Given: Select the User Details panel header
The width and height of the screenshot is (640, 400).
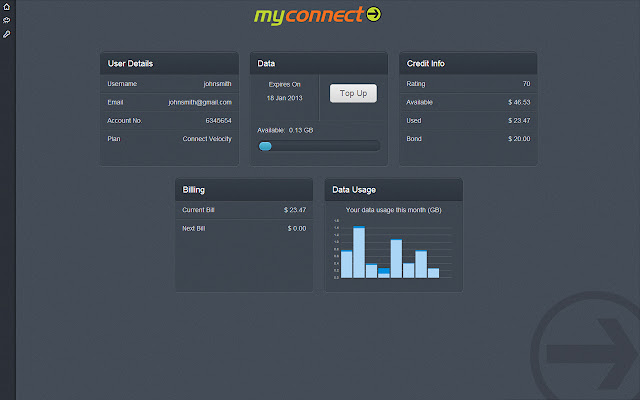Looking at the screenshot, I should [x=169, y=63].
